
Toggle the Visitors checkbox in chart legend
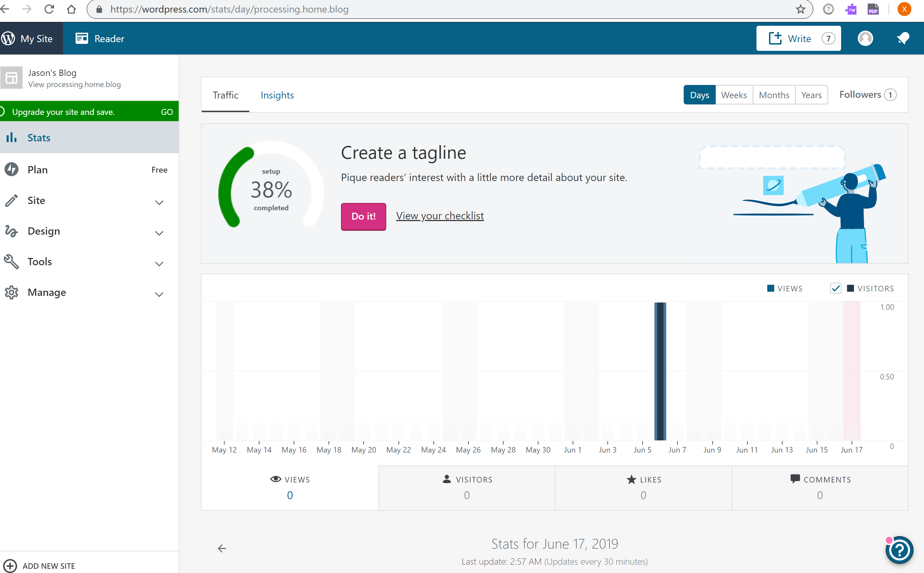pos(836,288)
